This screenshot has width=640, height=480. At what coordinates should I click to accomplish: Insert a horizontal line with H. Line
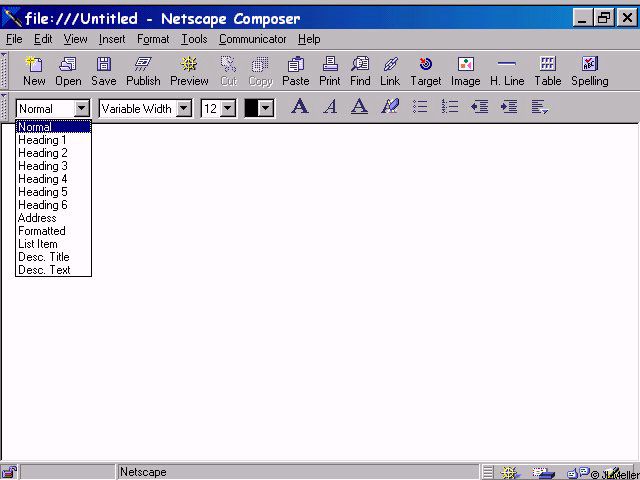(x=507, y=71)
